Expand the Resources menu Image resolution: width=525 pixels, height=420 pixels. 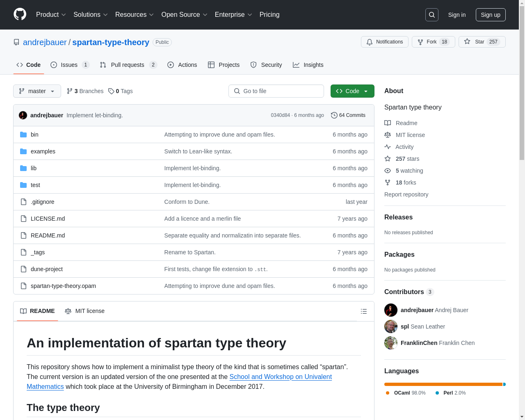pyautogui.click(x=135, y=15)
